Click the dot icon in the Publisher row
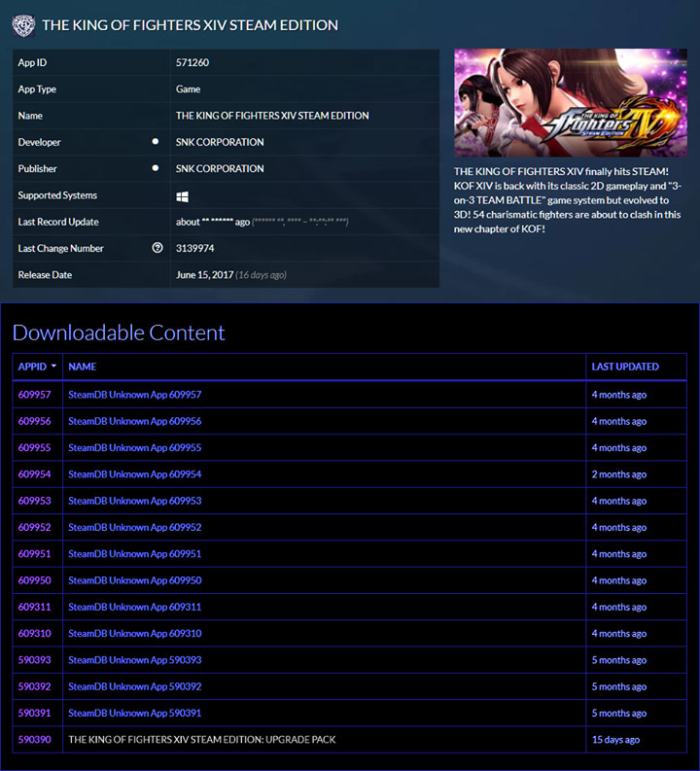Image resolution: width=700 pixels, height=771 pixels. tap(156, 168)
